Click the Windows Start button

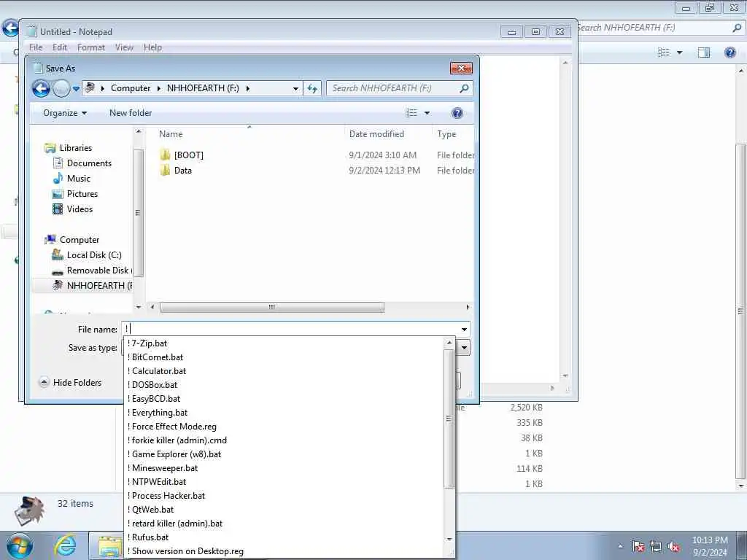[x=20, y=545]
